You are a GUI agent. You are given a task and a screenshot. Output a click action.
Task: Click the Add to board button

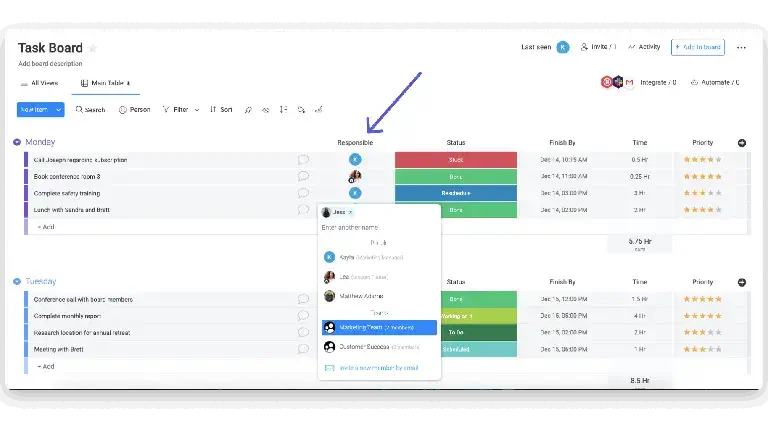pyautogui.click(x=697, y=48)
